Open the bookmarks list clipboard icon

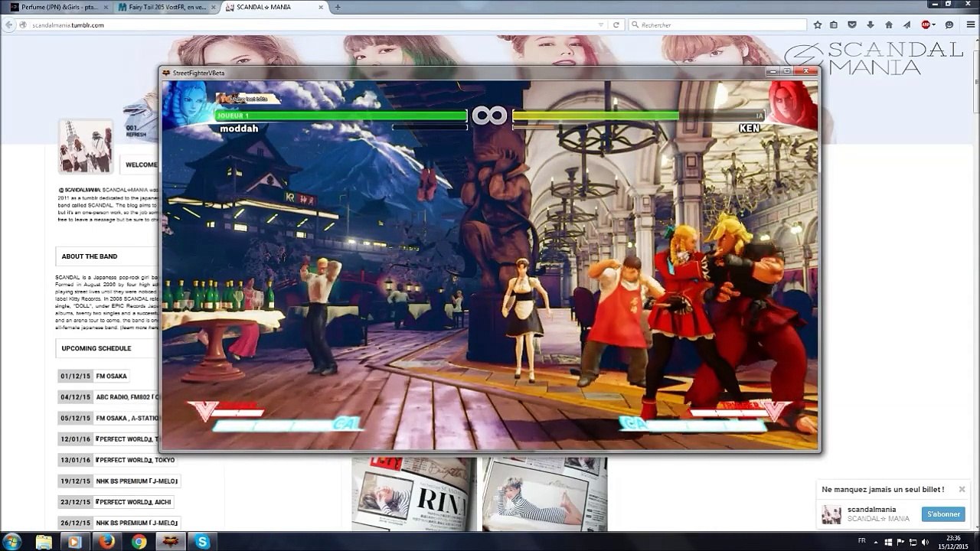click(834, 24)
